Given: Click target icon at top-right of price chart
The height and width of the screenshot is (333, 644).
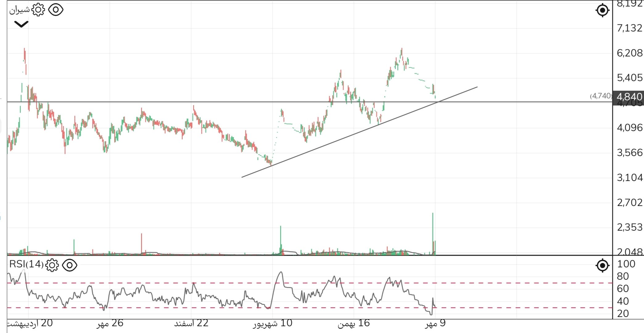Looking at the screenshot, I should pos(602,10).
